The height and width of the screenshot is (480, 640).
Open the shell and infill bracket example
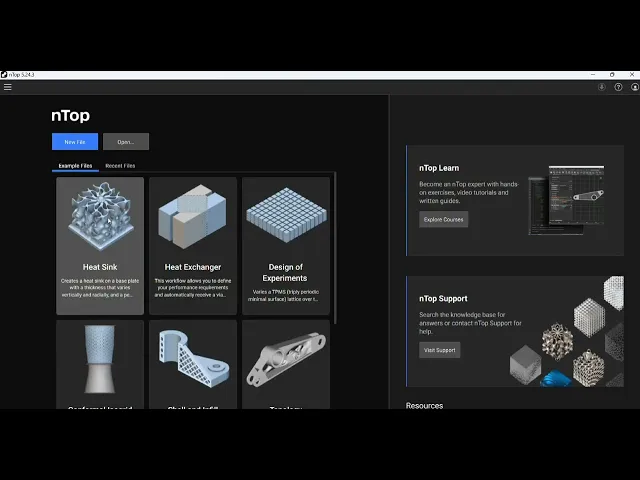(x=193, y=364)
